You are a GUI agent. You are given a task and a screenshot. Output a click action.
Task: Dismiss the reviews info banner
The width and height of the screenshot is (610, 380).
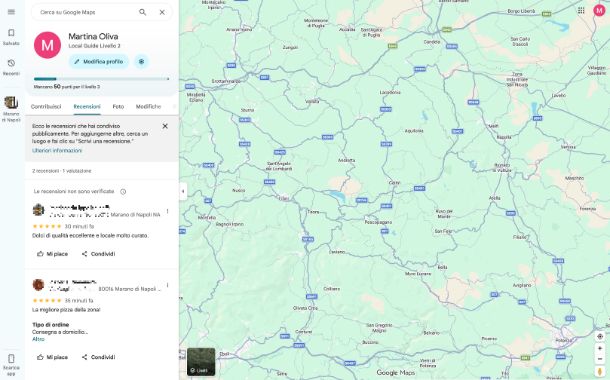coord(165,126)
